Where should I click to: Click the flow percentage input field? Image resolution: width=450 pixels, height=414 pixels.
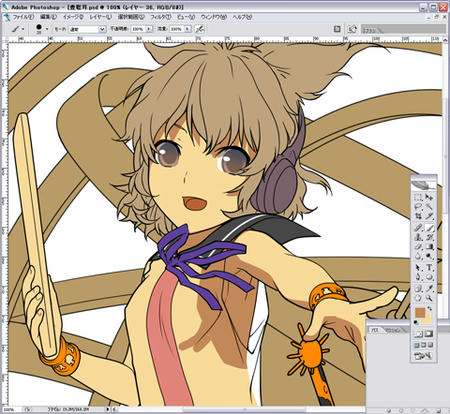tap(177, 29)
